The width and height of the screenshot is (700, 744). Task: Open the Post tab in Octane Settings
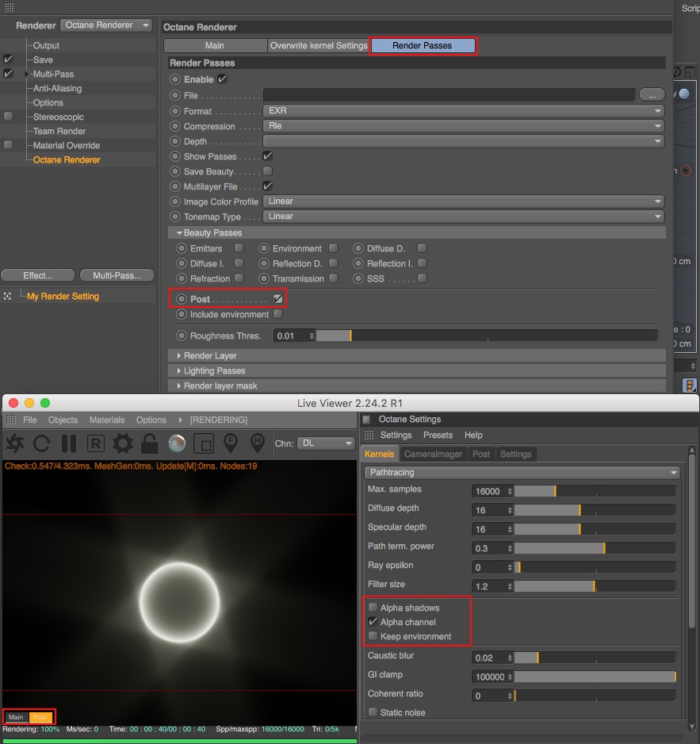click(x=481, y=454)
